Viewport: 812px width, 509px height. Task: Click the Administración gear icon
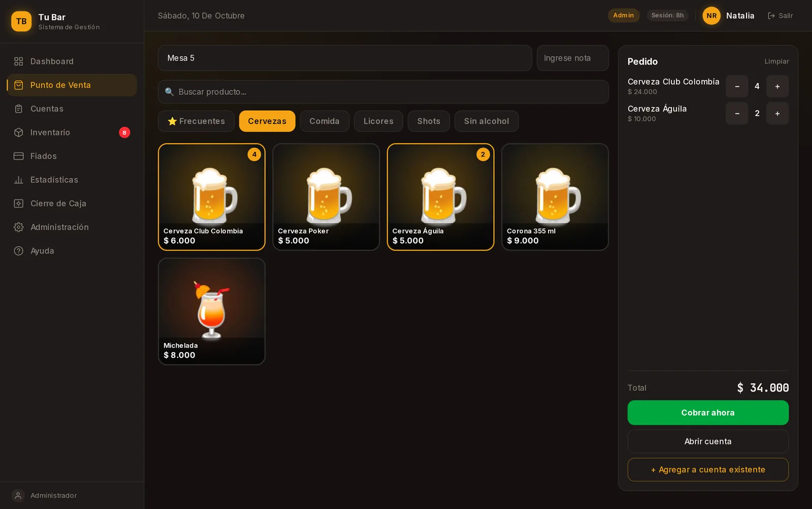click(19, 227)
